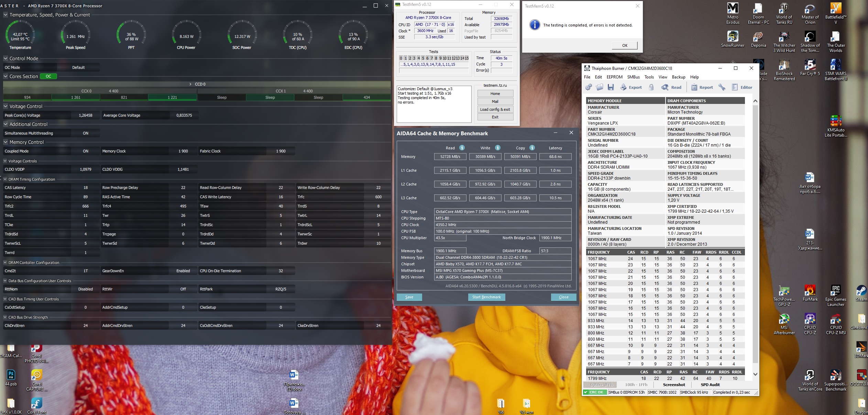Toggle the OC switch in Cores Section
This screenshot has width=868, height=415.
click(x=48, y=76)
